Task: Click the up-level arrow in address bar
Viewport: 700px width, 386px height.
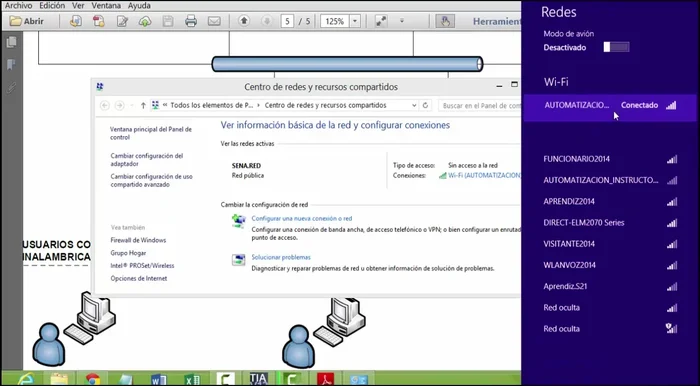Action: click(x=143, y=105)
